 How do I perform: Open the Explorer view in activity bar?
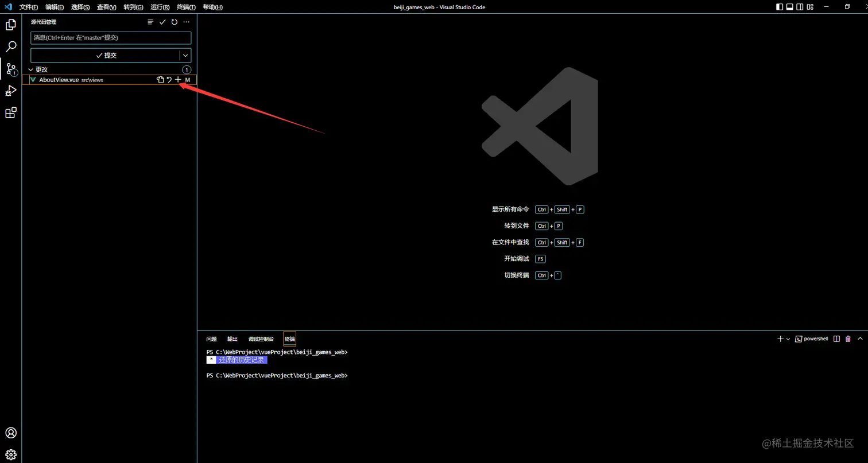click(x=11, y=25)
